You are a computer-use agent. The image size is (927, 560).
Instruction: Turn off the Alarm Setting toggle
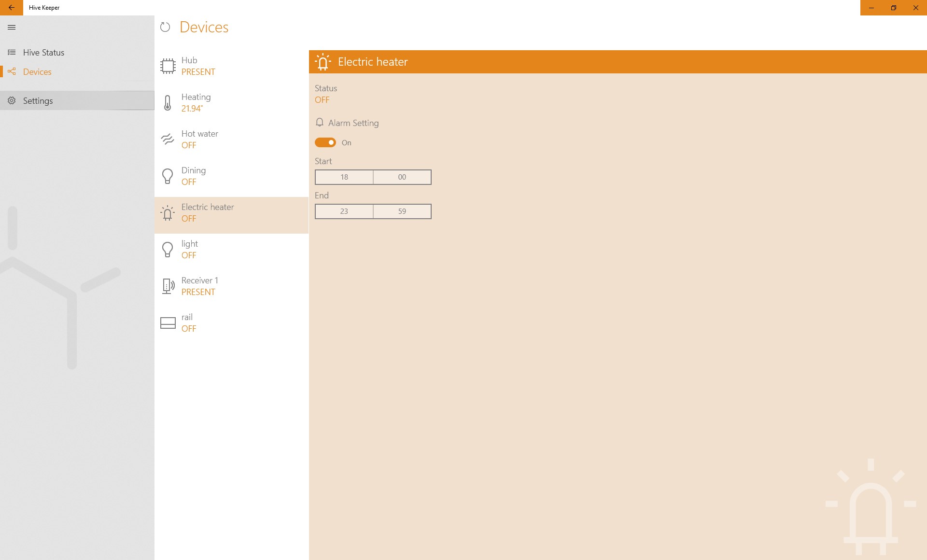[325, 142]
